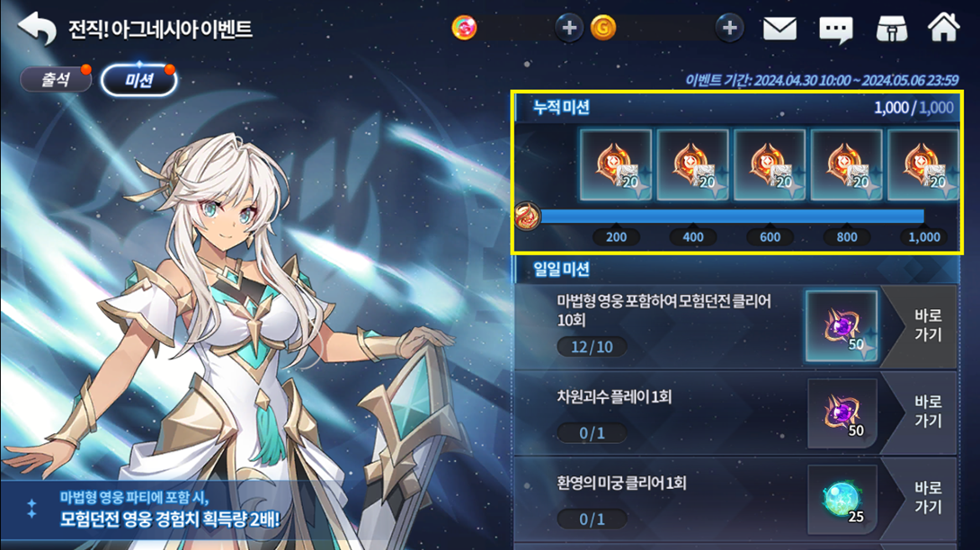The width and height of the screenshot is (980, 550).
Task: Return to lobby via home icon
Action: (943, 28)
